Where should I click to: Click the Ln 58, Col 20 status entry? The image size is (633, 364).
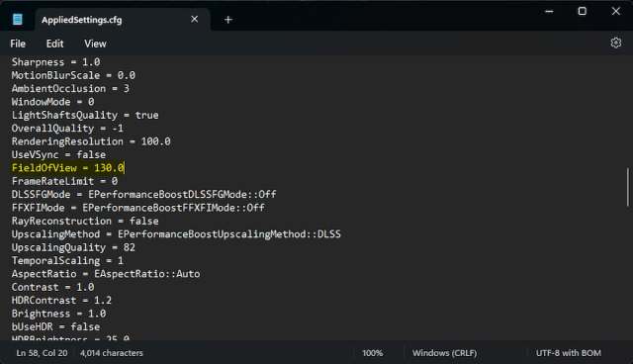click(42, 353)
